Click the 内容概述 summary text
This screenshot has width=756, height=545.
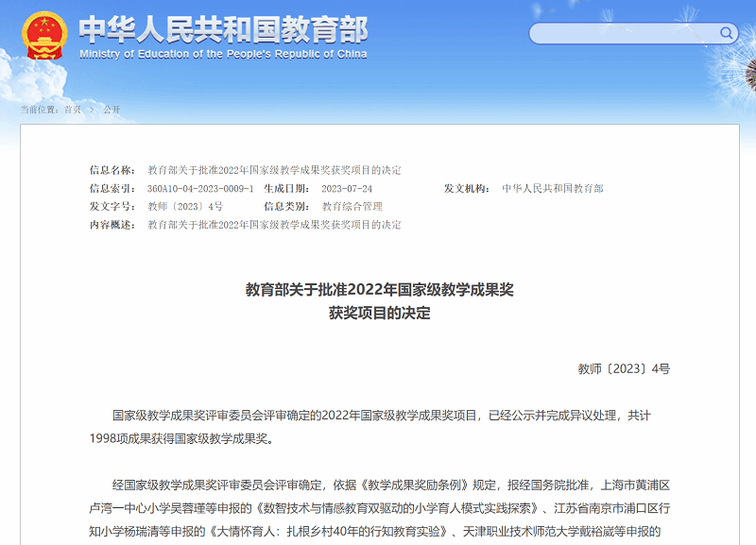(x=274, y=225)
